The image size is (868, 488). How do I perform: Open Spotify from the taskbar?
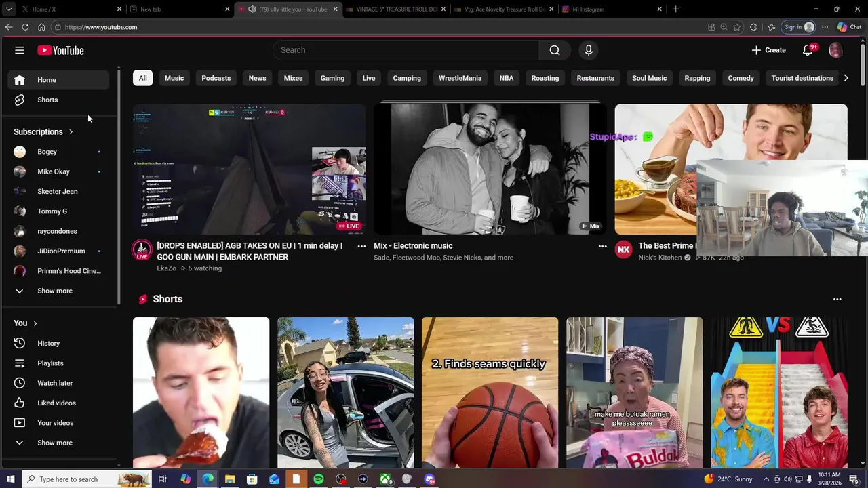pos(319,479)
